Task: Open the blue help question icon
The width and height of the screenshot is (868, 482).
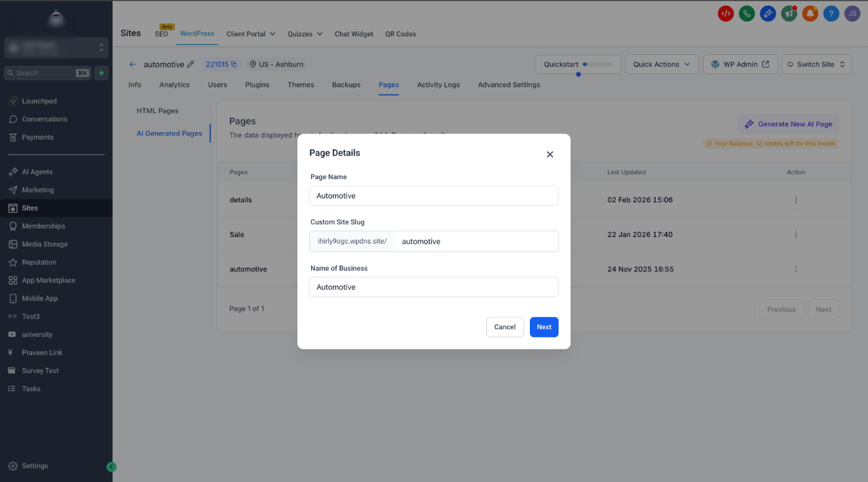Action: pos(831,13)
